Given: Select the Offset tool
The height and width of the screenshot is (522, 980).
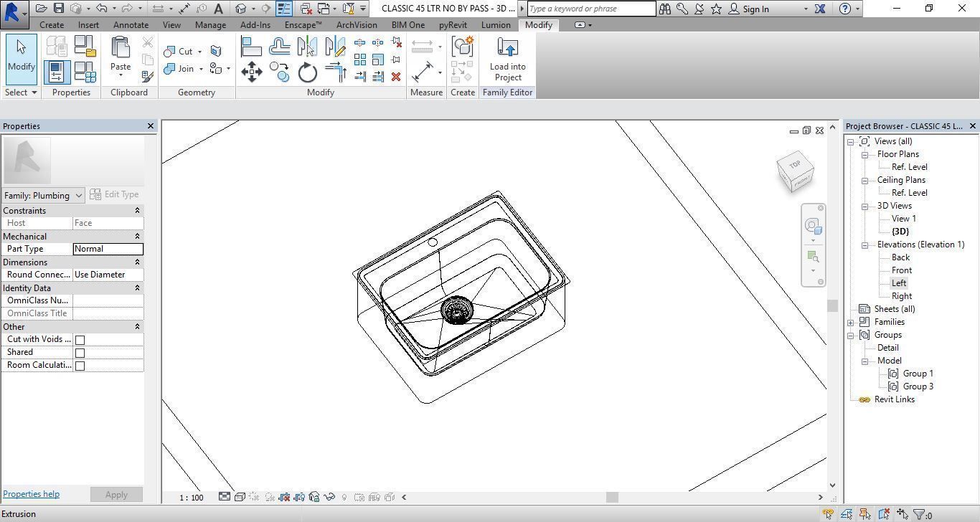Looking at the screenshot, I should point(279,47).
